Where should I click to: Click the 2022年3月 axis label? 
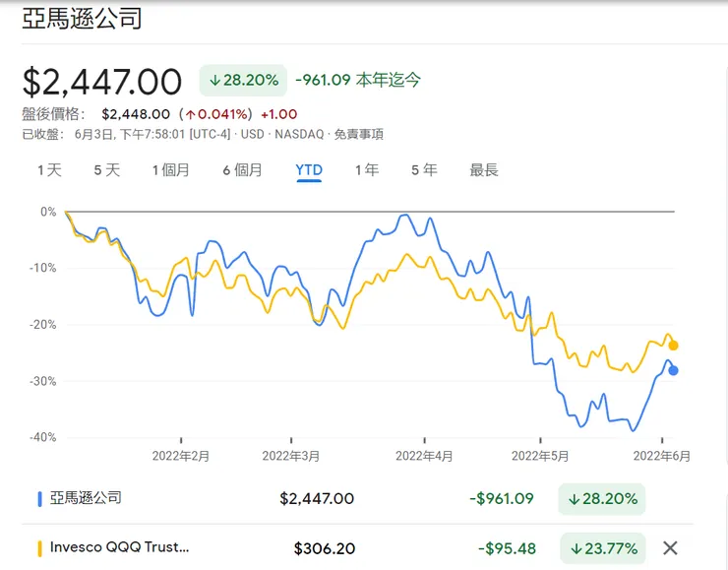[x=290, y=456]
